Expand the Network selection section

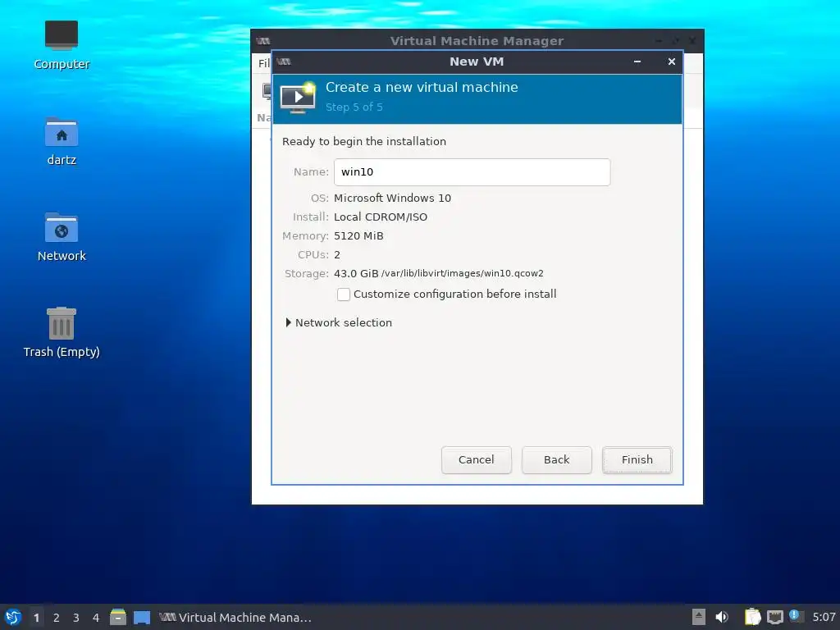coord(288,322)
